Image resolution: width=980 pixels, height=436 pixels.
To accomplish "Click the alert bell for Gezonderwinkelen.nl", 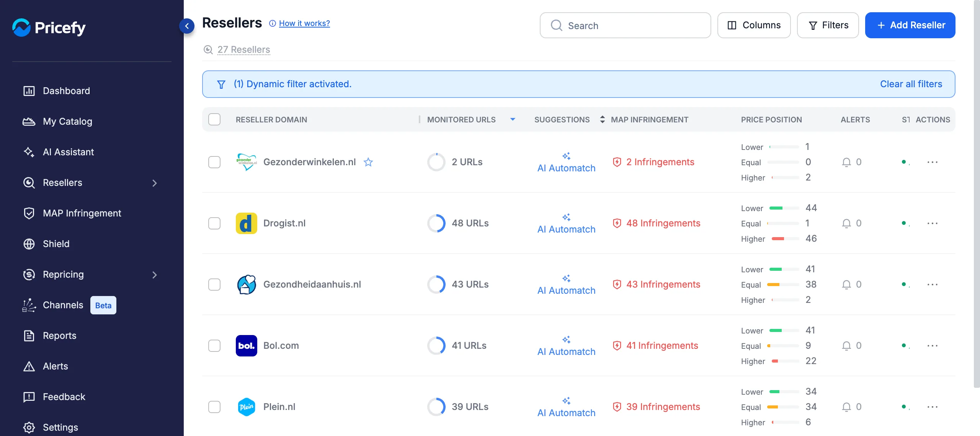I will point(846,162).
